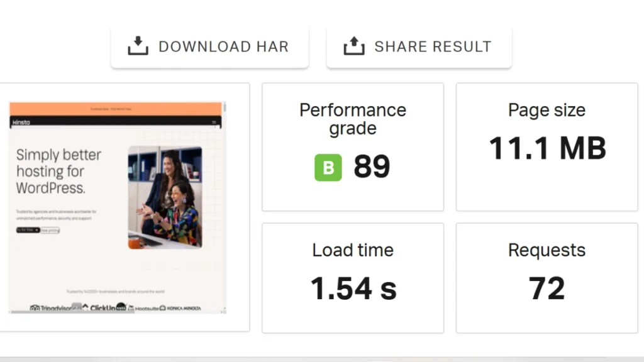This screenshot has width=644, height=362.
Task: Click the Page size value 11.1 MB
Action: click(547, 148)
